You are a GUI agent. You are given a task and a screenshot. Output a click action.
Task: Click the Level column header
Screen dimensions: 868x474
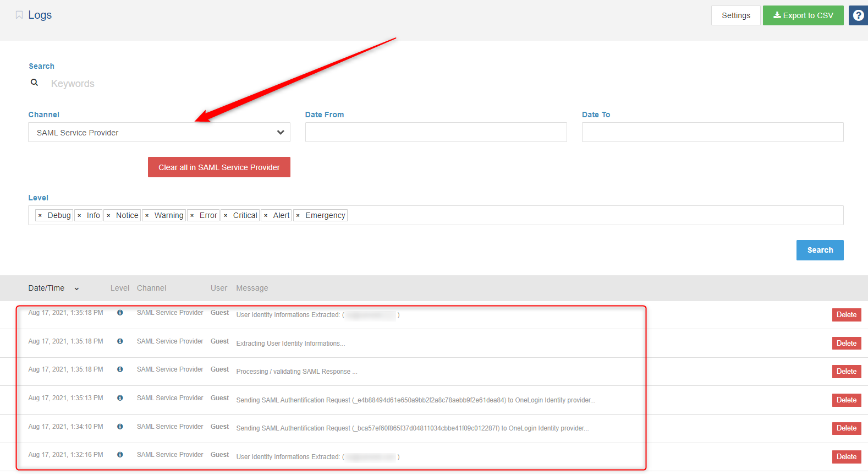(119, 288)
